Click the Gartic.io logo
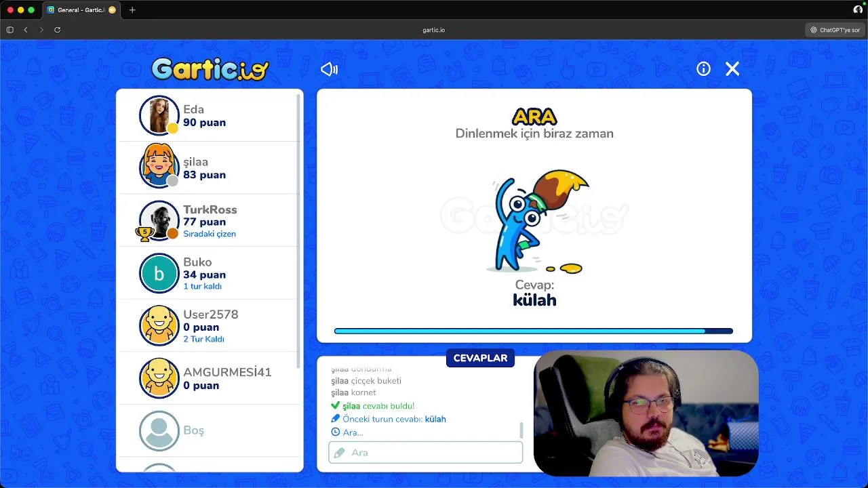 point(210,69)
